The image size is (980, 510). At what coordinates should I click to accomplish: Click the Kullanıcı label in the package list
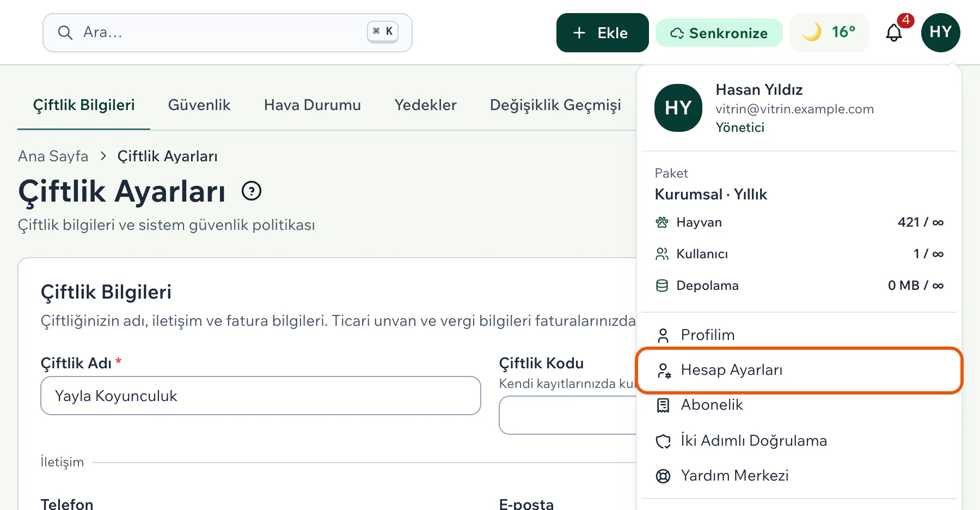coord(702,254)
